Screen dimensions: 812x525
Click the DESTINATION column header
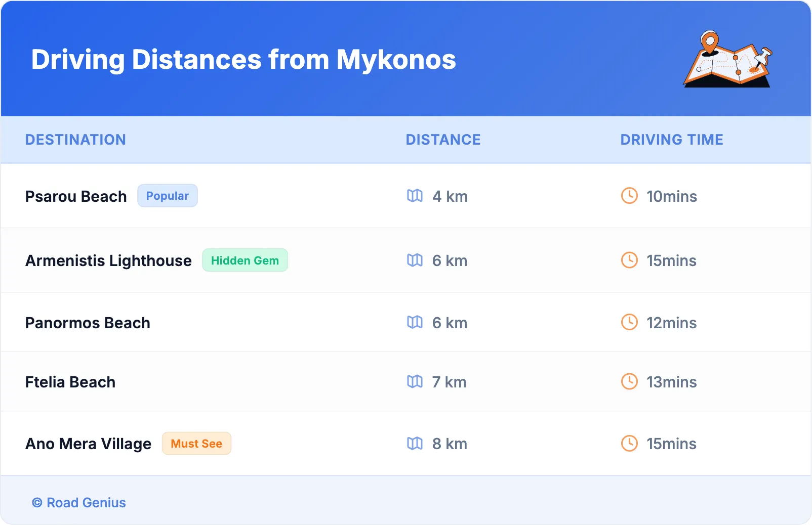pyautogui.click(x=75, y=140)
